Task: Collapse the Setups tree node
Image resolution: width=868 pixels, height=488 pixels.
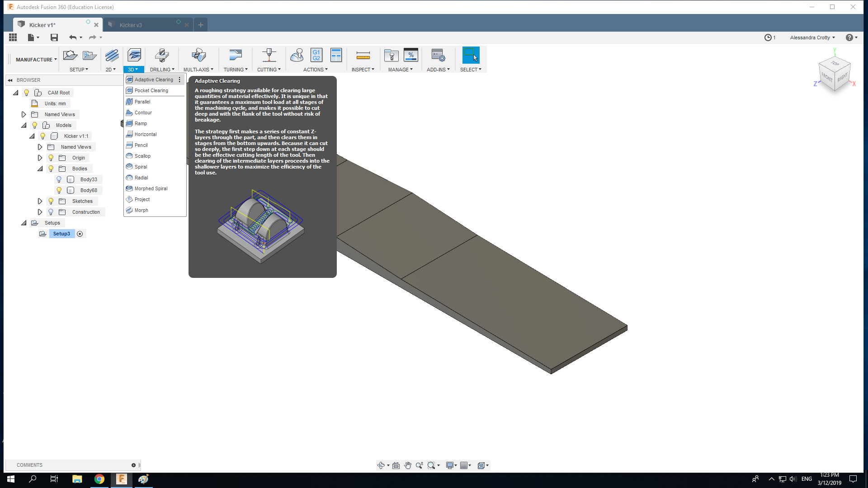Action: [x=24, y=223]
